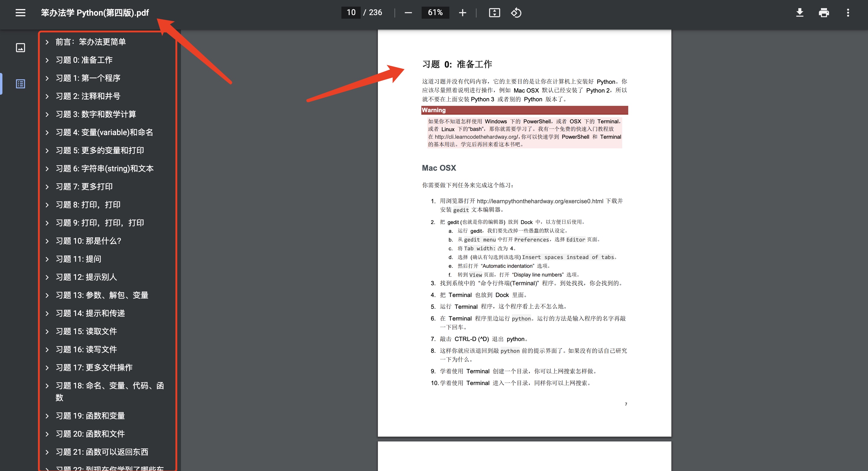Zoom out of the PDF
868x471 pixels.
click(x=408, y=13)
